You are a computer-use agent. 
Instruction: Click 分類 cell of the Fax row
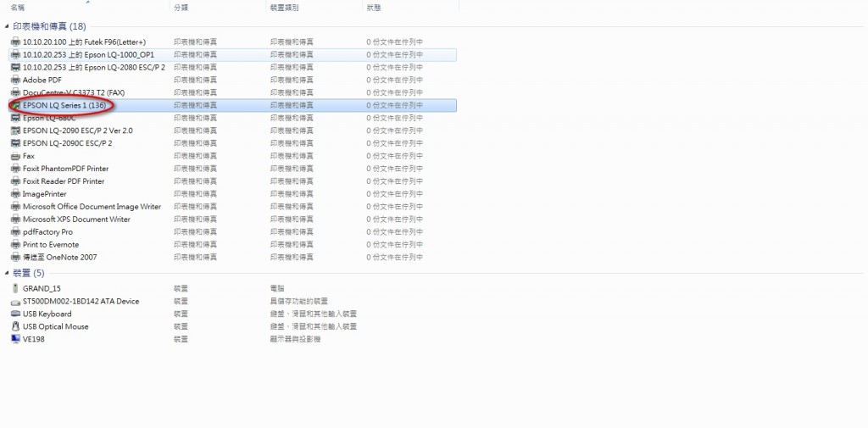[x=196, y=156]
